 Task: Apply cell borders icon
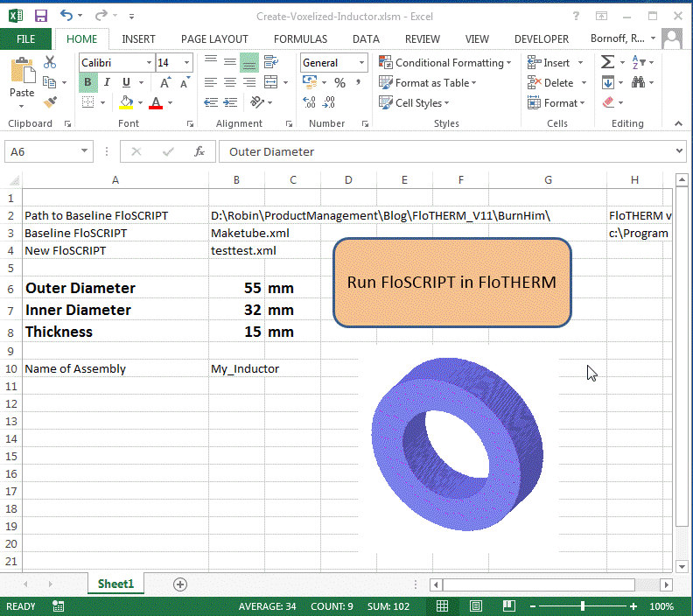click(x=88, y=102)
